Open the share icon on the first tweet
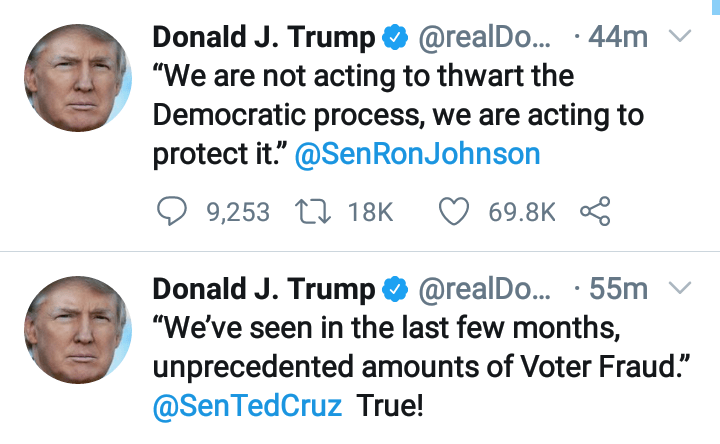720x444 pixels. (x=594, y=212)
